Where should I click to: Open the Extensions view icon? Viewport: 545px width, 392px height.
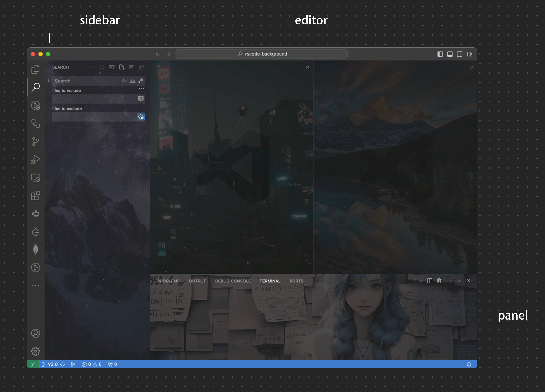coord(36,196)
